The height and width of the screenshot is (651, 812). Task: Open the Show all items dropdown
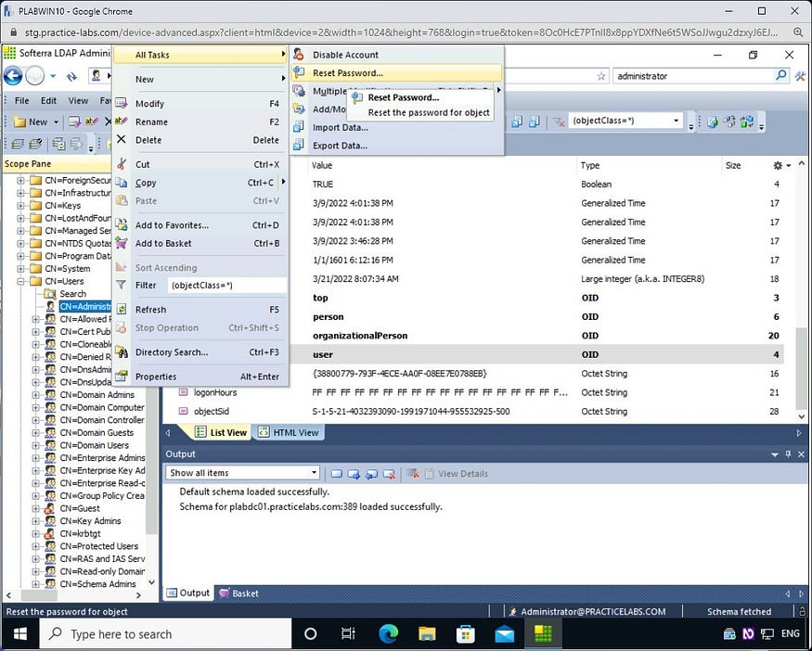[314, 472]
